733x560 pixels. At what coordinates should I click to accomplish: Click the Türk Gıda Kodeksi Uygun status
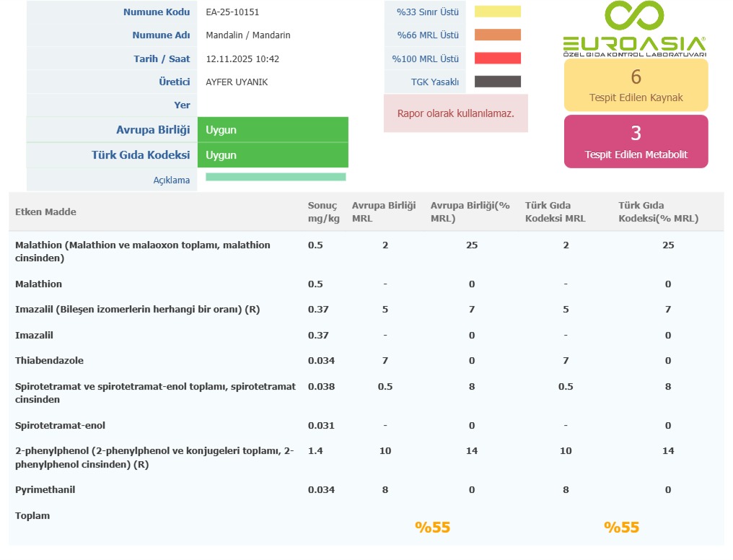coord(273,155)
